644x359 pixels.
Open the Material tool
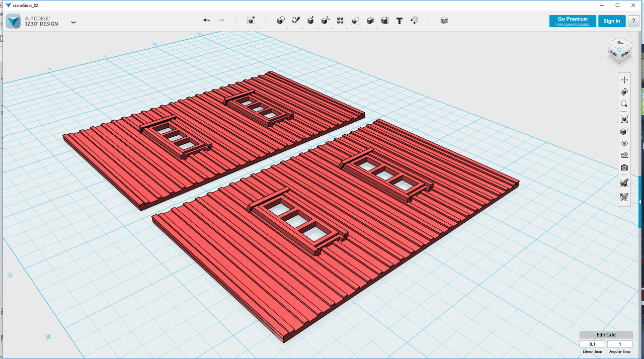(x=444, y=21)
